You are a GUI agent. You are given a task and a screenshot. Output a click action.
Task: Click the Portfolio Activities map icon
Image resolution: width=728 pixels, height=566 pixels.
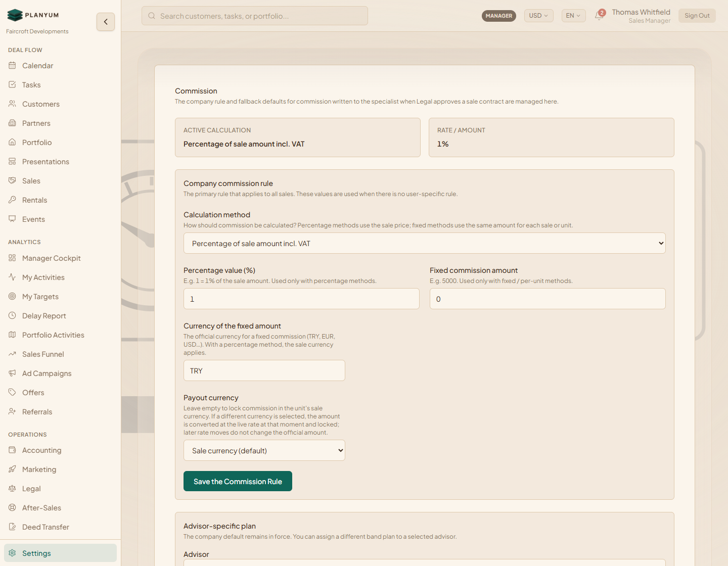pos(12,335)
